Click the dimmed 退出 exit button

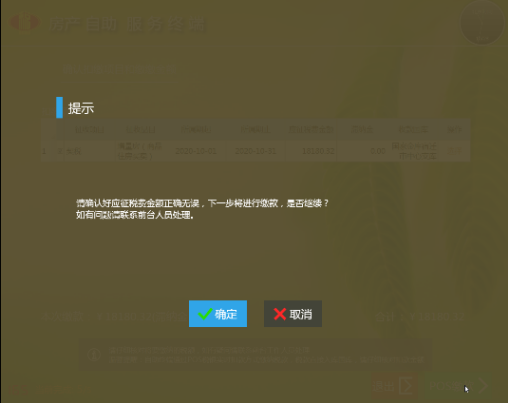pyautogui.click(x=395, y=386)
